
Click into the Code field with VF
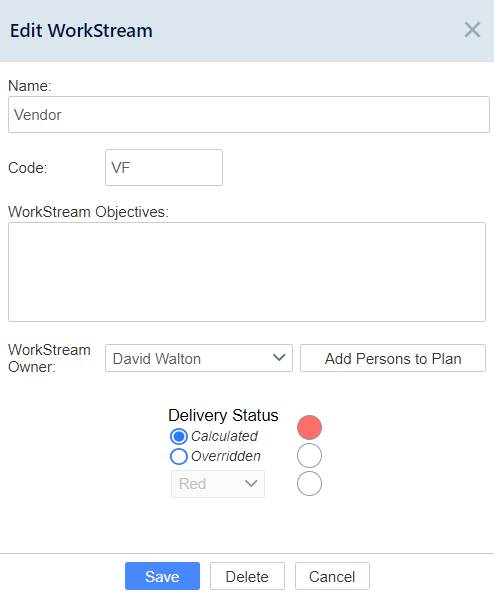[x=164, y=167]
